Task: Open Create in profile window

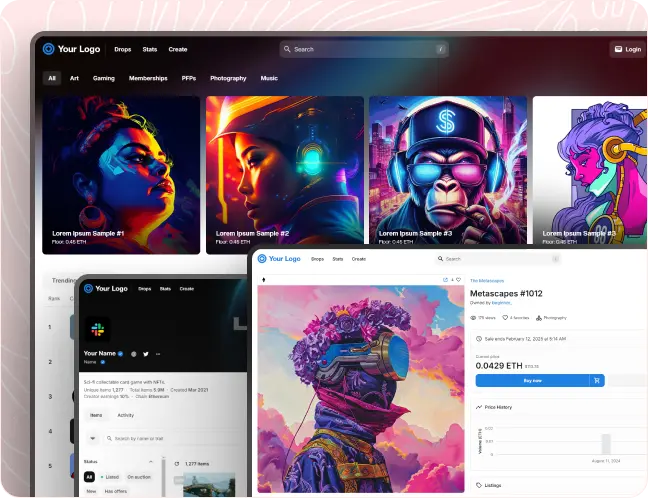Action: point(187,289)
